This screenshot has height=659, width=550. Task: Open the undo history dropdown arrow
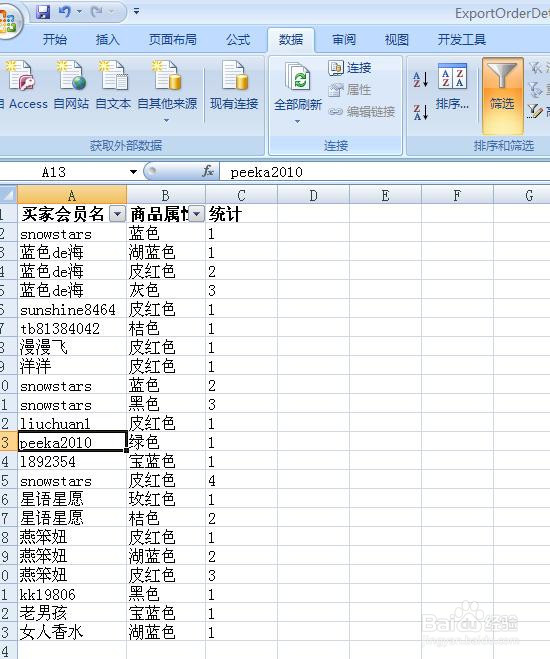pyautogui.click(x=79, y=12)
